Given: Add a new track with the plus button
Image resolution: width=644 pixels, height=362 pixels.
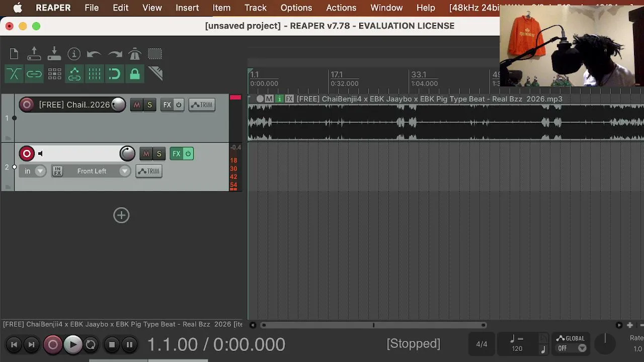Looking at the screenshot, I should point(121,215).
